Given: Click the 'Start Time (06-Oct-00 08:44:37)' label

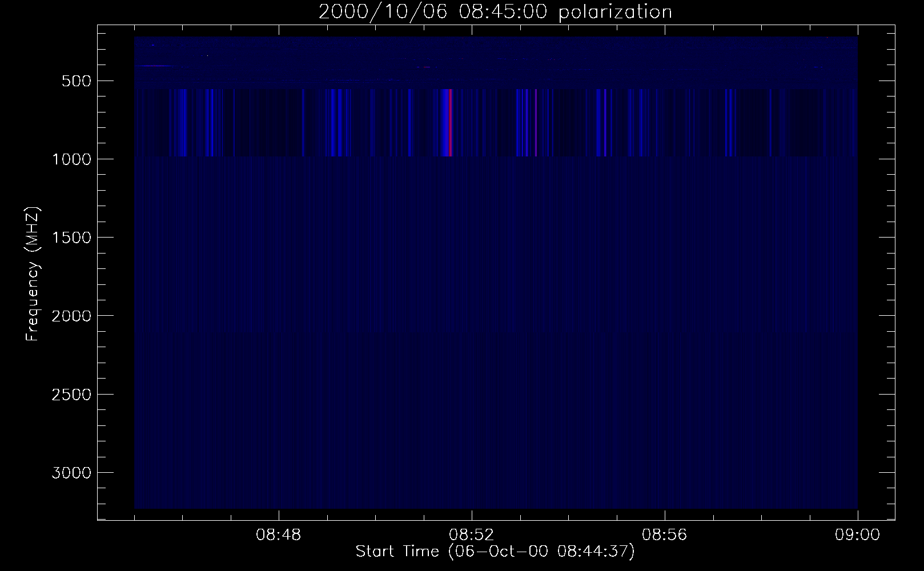Looking at the screenshot, I should click(x=495, y=552).
